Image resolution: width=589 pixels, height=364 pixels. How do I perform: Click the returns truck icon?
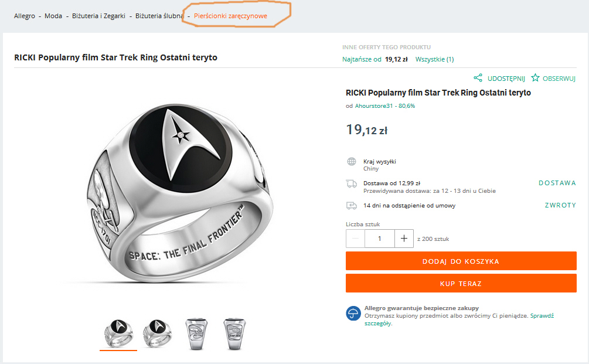pos(352,206)
